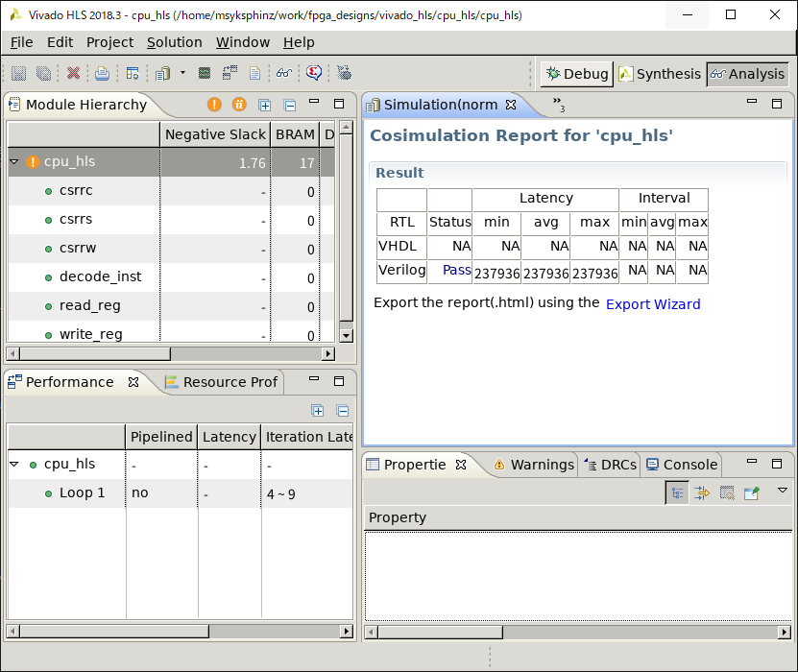798x672 pixels.
Task: Collapse all in Performance panel
Action: (343, 411)
